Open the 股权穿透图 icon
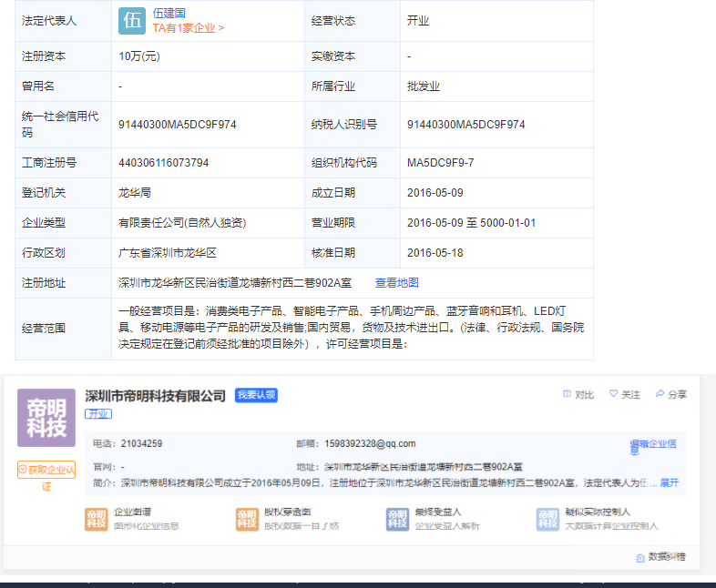The height and width of the screenshot is (588, 716). (247, 519)
